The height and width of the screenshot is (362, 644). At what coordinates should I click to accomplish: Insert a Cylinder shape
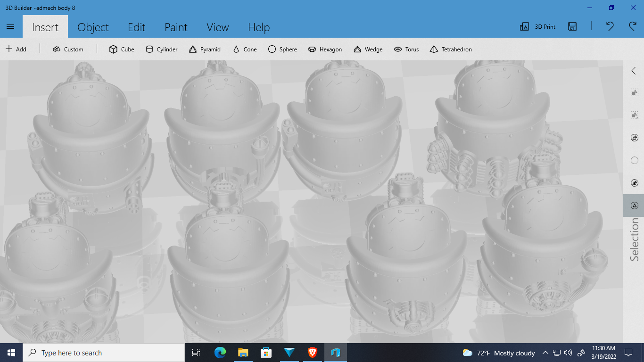click(161, 49)
